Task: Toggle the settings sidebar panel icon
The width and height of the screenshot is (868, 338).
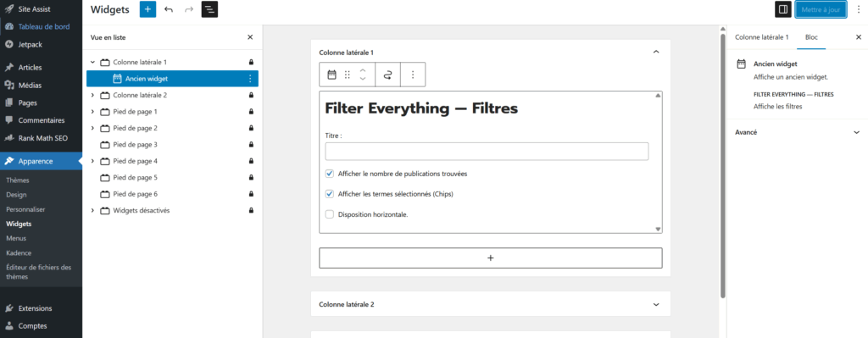Action: (782, 9)
